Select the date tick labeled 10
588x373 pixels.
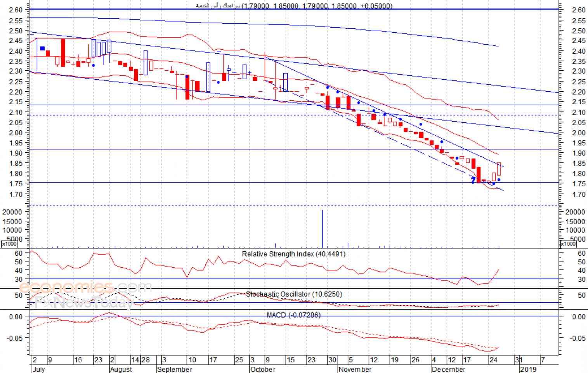192,360
